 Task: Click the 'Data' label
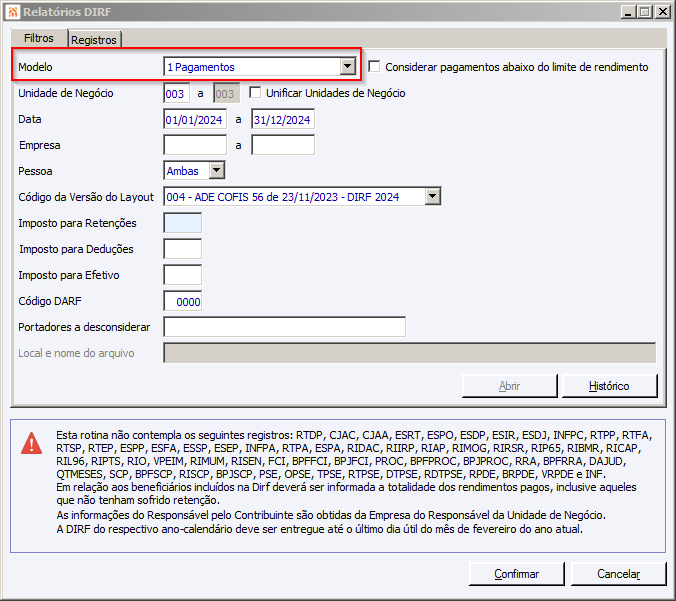pyautogui.click(x=30, y=119)
